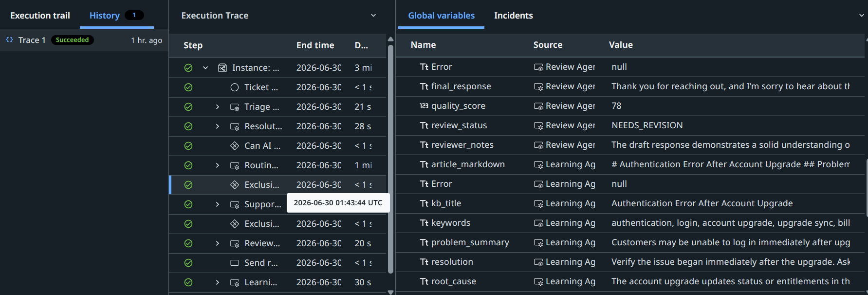Expand the Suppor... step row
The height and width of the screenshot is (295, 868).
point(218,204)
